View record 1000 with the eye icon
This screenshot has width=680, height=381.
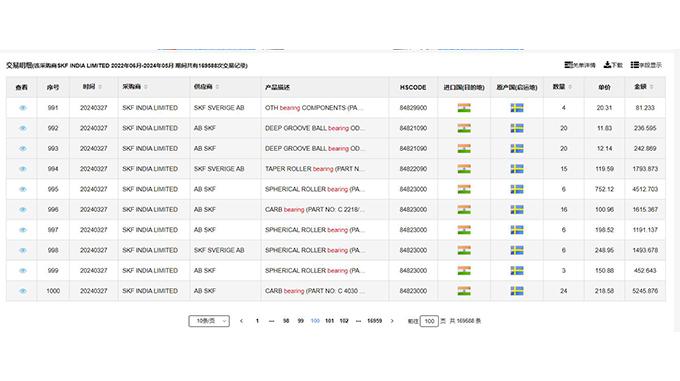[23, 291]
